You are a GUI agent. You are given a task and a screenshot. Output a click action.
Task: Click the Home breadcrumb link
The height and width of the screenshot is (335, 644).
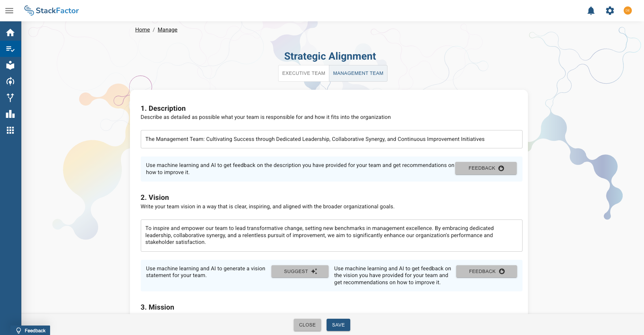click(x=142, y=29)
